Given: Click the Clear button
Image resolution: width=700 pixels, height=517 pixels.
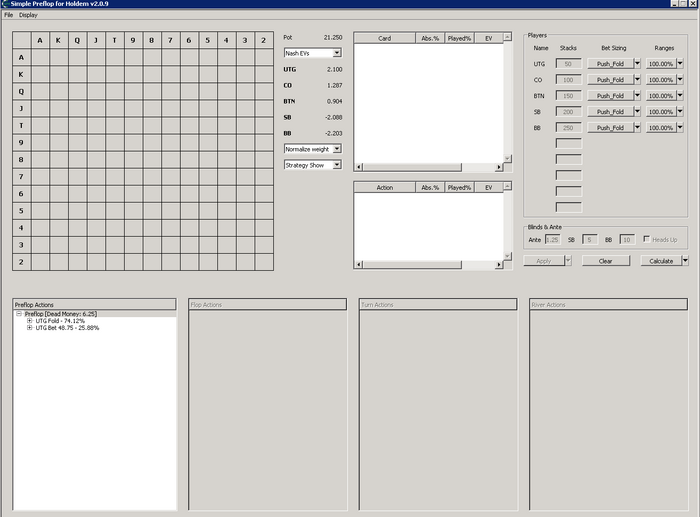Looking at the screenshot, I should click(606, 261).
